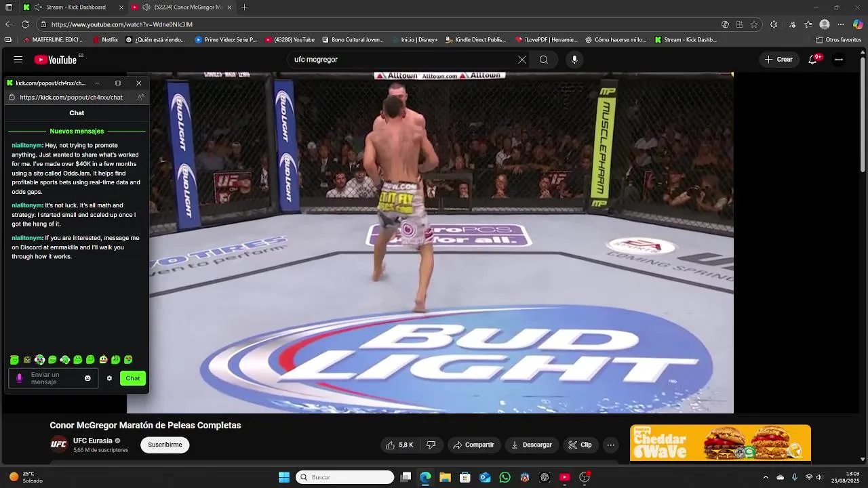Image resolution: width=868 pixels, height=488 pixels.
Task: Open the UFC Eurasia channel name link
Action: coord(93,441)
